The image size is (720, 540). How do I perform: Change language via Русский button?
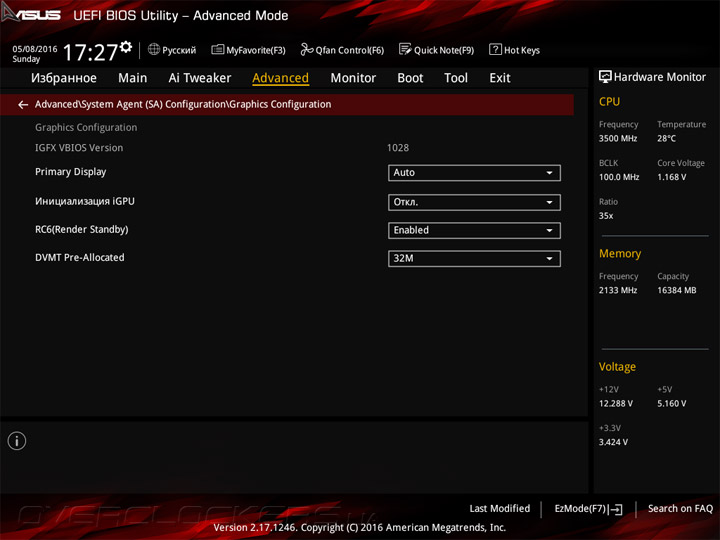172,50
